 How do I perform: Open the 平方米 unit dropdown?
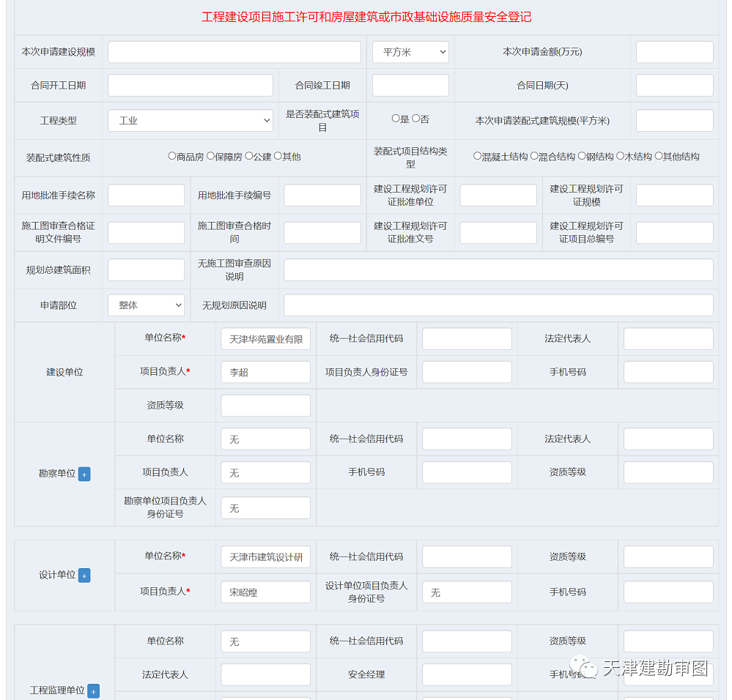point(410,52)
